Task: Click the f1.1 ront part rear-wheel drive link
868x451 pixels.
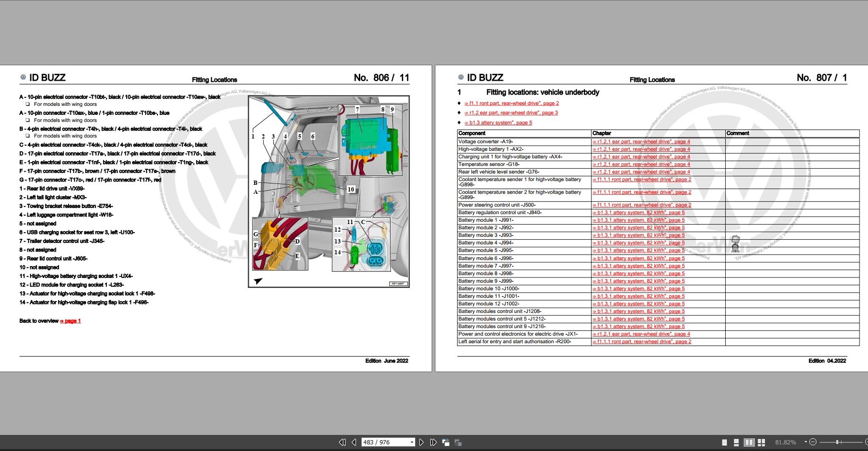Action: click(x=511, y=103)
